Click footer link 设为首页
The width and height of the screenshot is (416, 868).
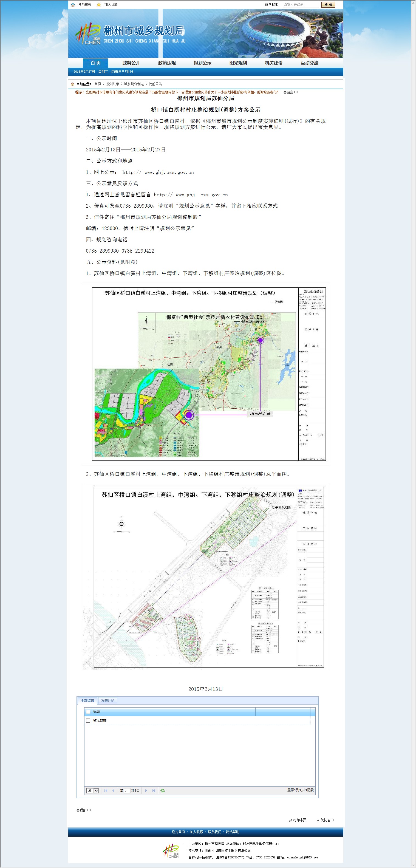[x=178, y=832]
